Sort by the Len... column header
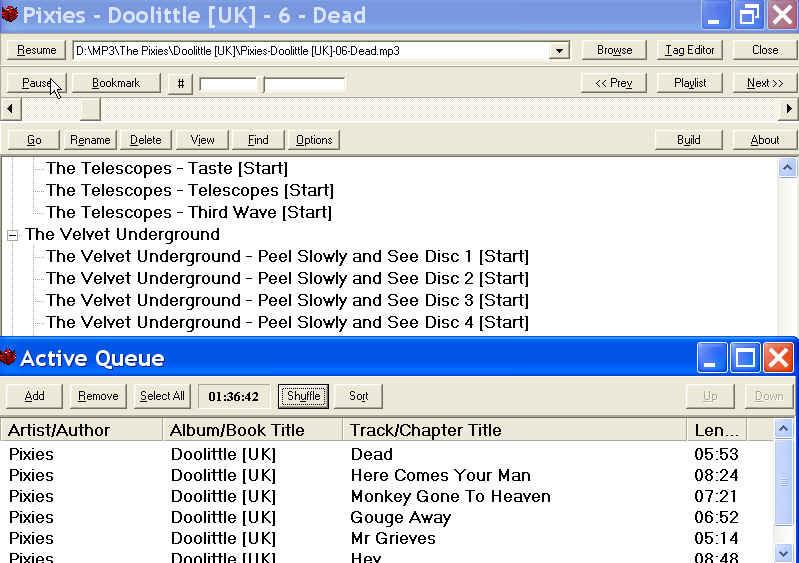Viewport: 799px width, 563px height. point(716,430)
